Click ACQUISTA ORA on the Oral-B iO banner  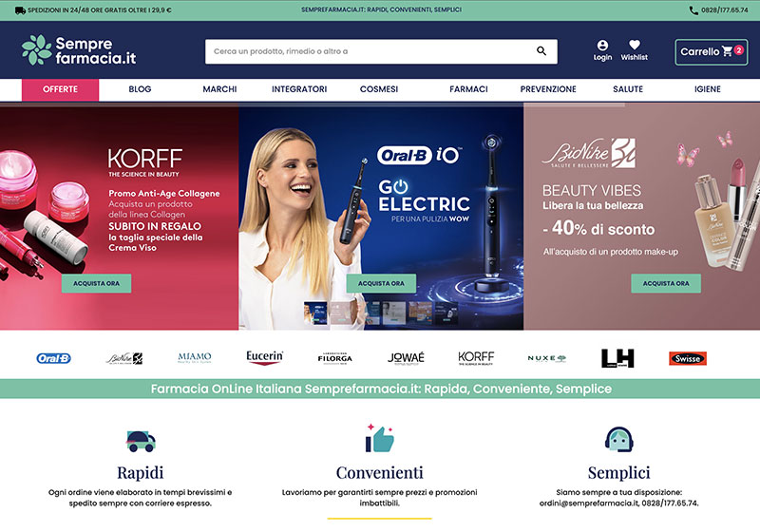pyautogui.click(x=381, y=283)
